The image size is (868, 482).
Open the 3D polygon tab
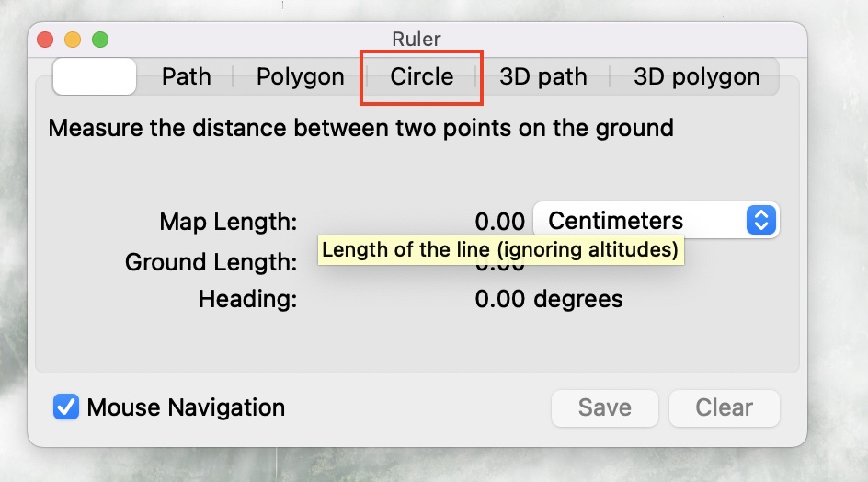(696, 76)
